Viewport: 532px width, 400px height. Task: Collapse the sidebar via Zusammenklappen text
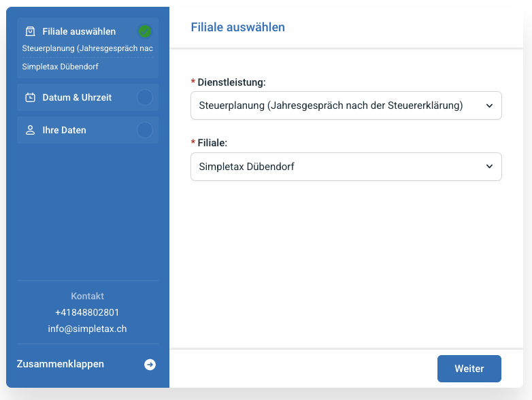61,364
